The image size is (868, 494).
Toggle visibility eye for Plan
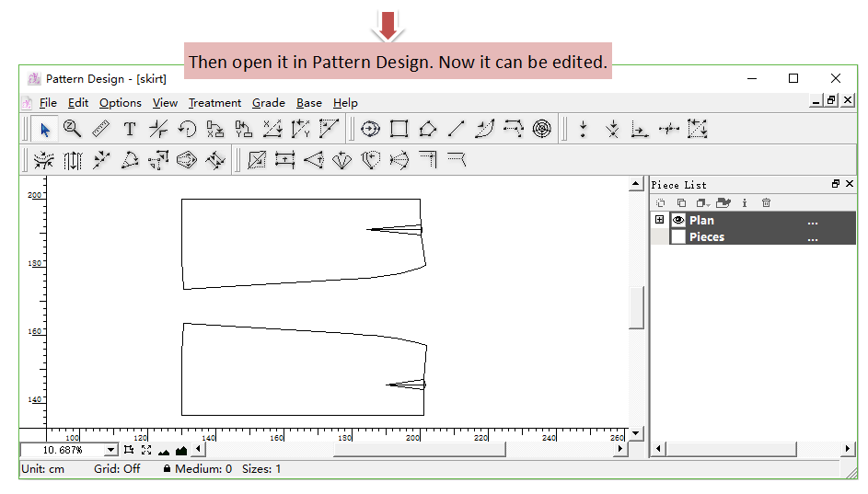678,220
